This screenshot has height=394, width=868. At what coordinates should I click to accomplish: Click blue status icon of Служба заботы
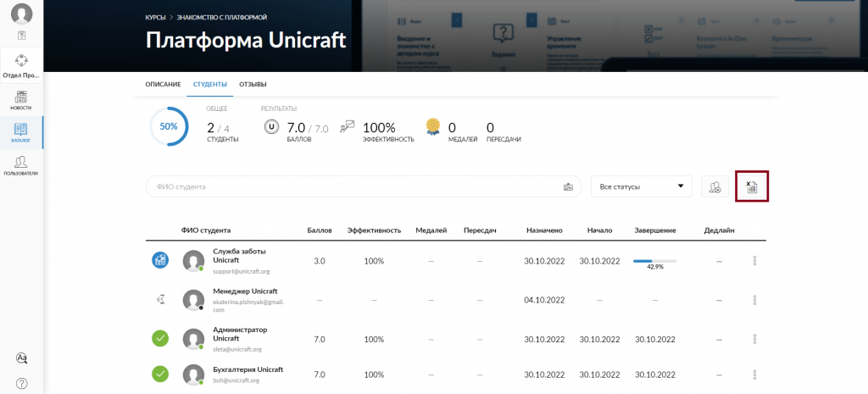click(160, 260)
